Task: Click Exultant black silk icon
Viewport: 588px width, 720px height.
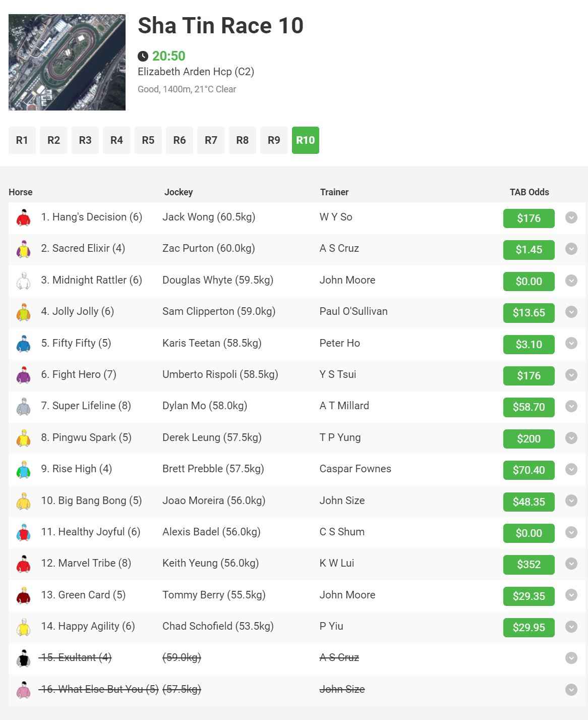Action: click(23, 658)
